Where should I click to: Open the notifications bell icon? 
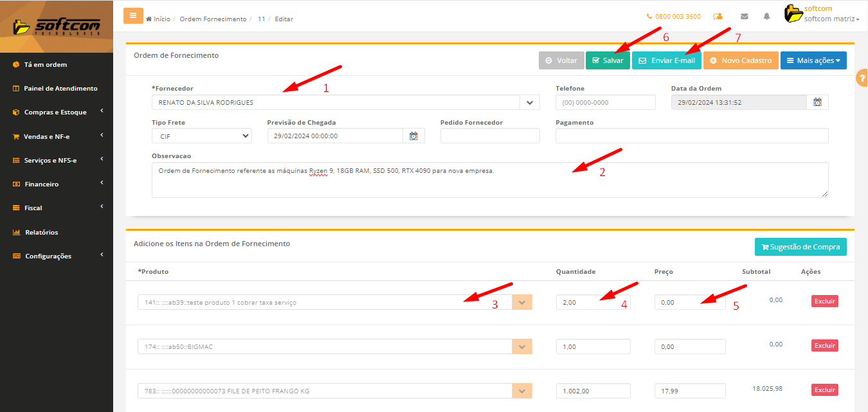[766, 17]
